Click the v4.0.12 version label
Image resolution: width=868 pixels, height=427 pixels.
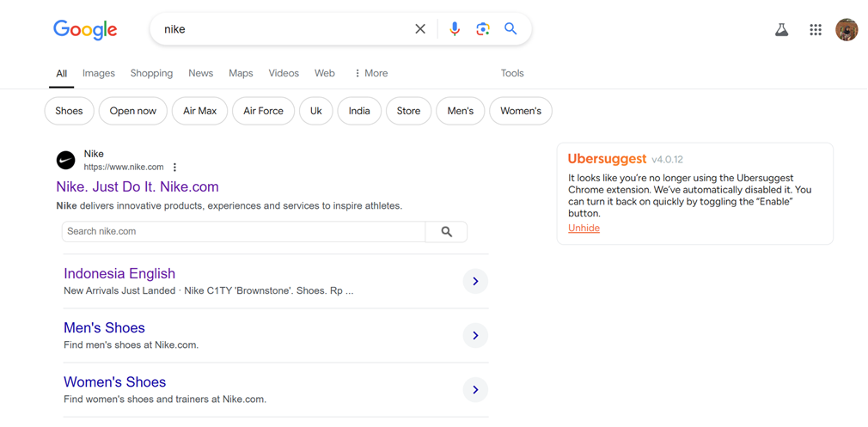(667, 160)
